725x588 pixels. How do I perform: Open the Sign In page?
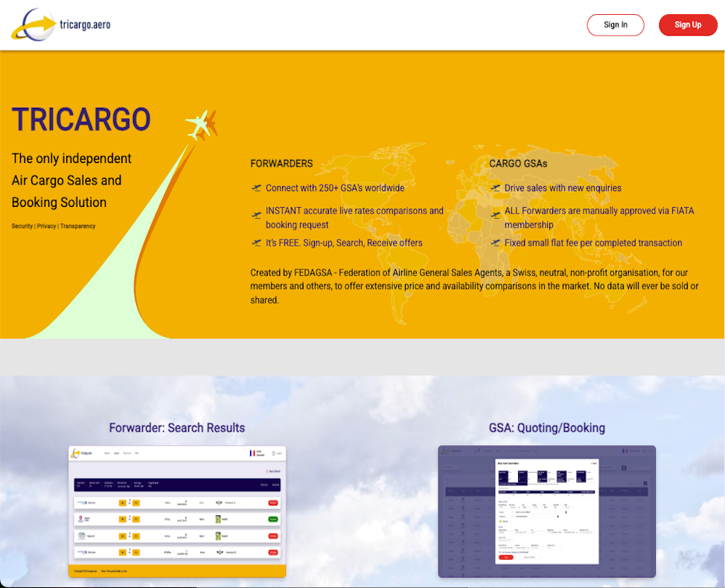(x=616, y=25)
